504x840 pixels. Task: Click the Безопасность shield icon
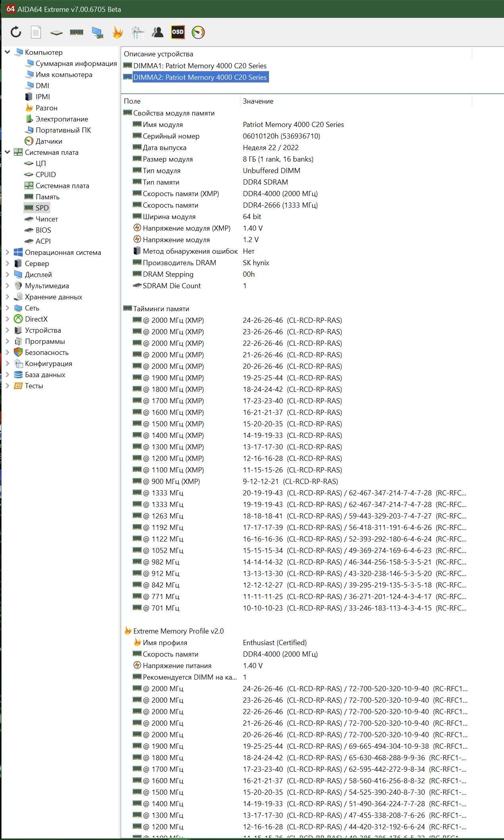18,353
